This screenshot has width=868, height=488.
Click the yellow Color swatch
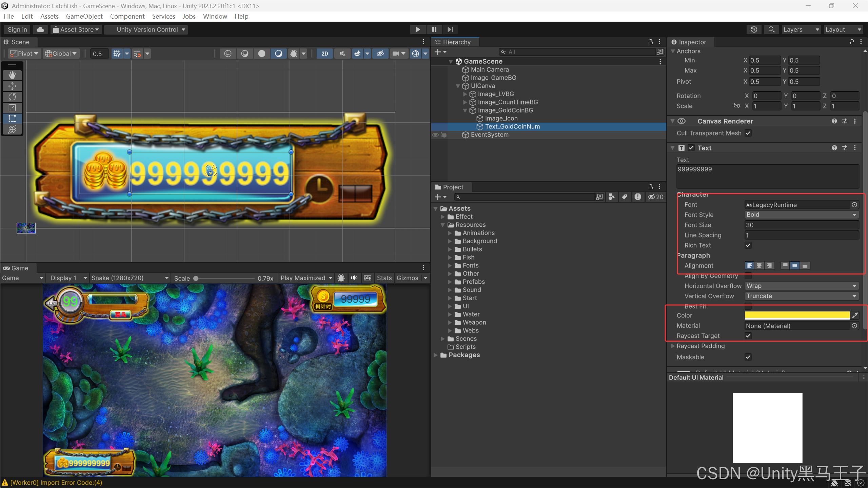pyautogui.click(x=797, y=316)
